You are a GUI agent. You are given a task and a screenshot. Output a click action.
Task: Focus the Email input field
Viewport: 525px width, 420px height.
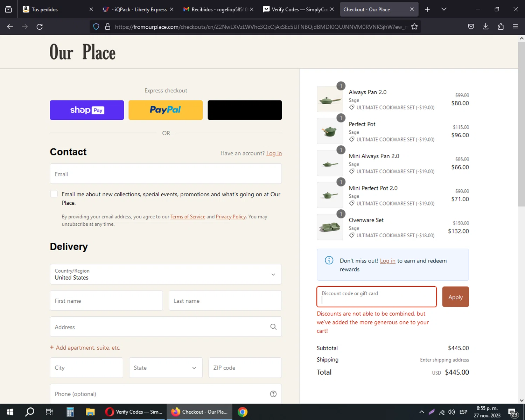166,174
